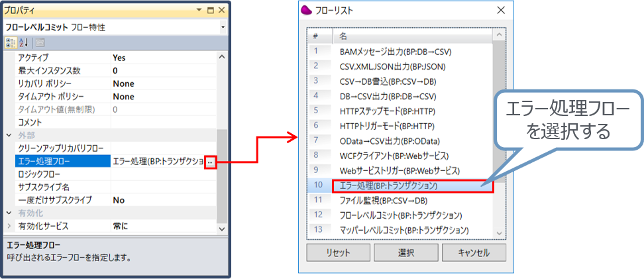Expand the 有効化サービス property
Viewport: 644px width, 279px height.
pyautogui.click(x=9, y=226)
